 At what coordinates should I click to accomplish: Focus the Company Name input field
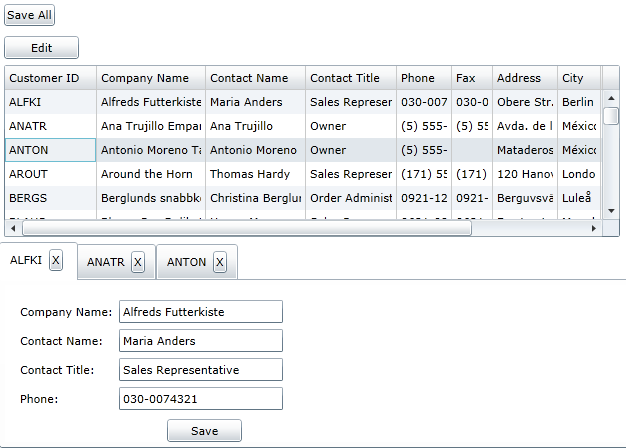click(x=201, y=312)
